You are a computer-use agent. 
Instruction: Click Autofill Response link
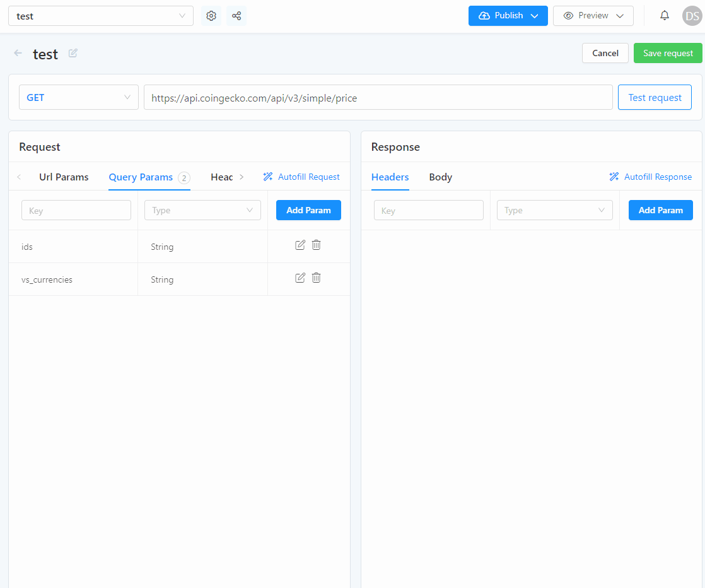click(651, 177)
